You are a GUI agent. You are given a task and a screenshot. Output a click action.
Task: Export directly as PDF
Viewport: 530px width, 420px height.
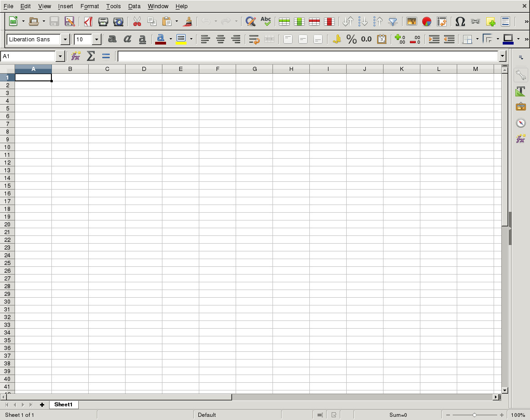[x=88, y=21]
